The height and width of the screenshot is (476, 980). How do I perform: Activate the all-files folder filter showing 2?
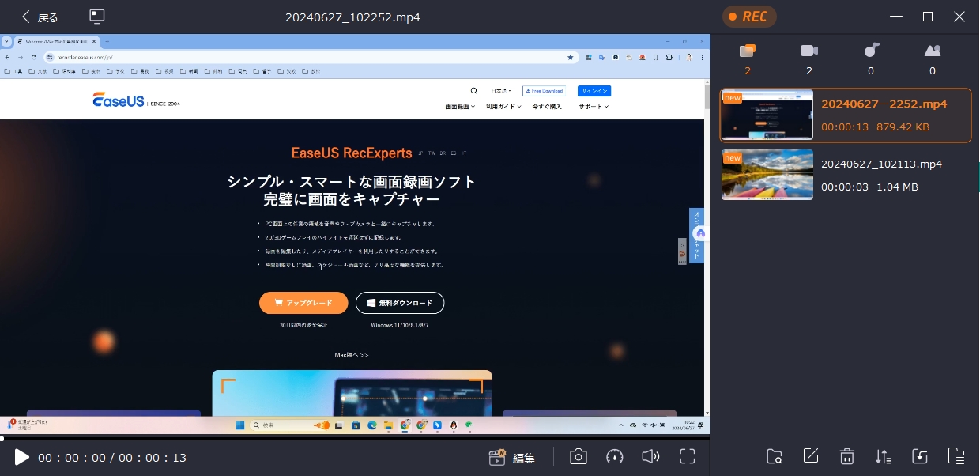point(747,50)
